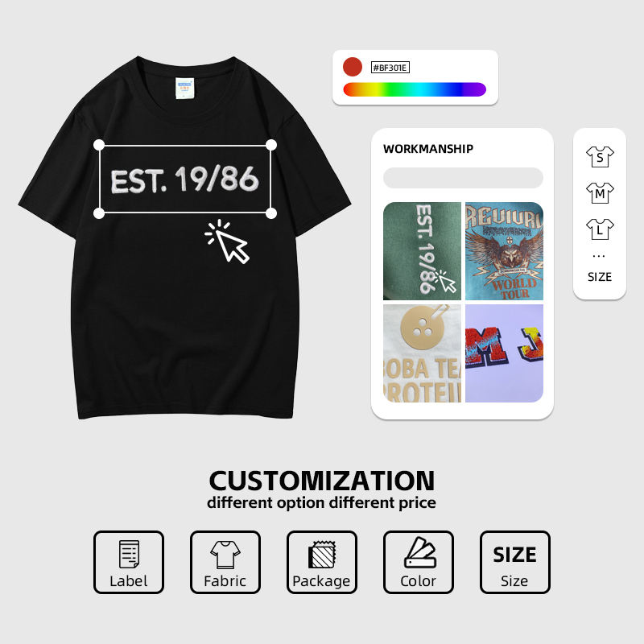Choose the SIZE customization box
Screen dimensions: 644x644
coord(514,562)
